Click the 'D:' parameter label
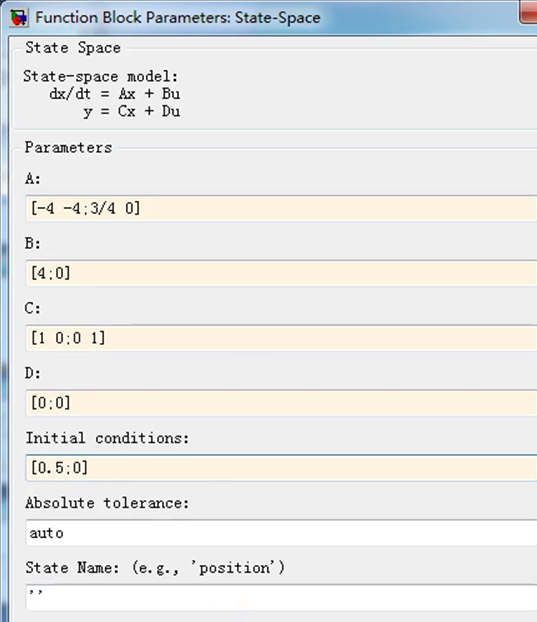Image resolution: width=537 pixels, height=622 pixels. coord(33,373)
